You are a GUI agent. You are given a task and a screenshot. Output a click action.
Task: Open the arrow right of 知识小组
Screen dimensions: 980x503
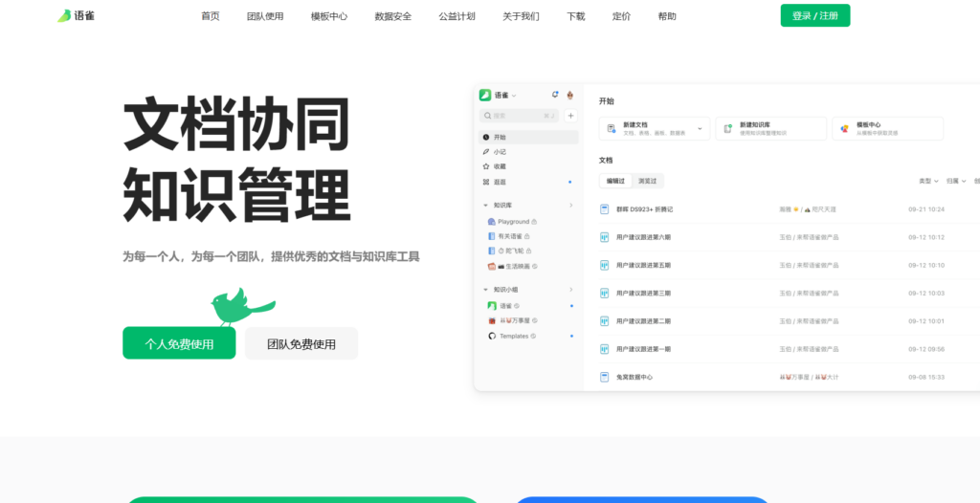click(570, 290)
